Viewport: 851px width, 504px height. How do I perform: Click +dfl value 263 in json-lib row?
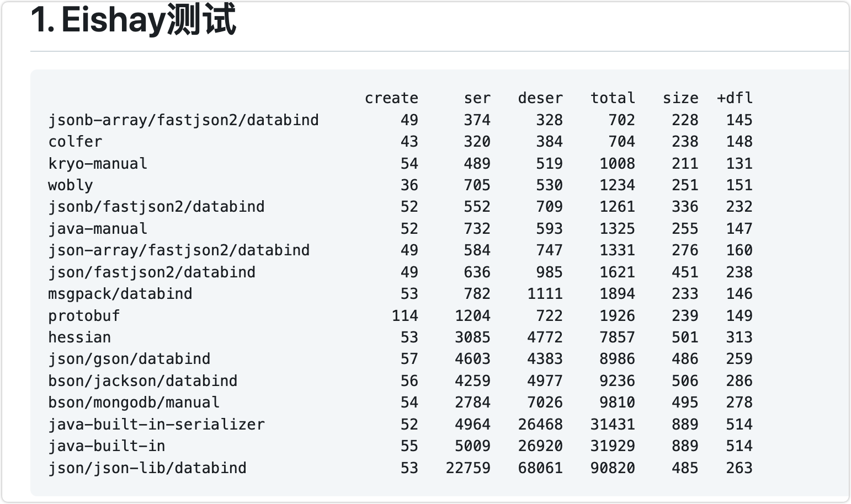click(739, 468)
